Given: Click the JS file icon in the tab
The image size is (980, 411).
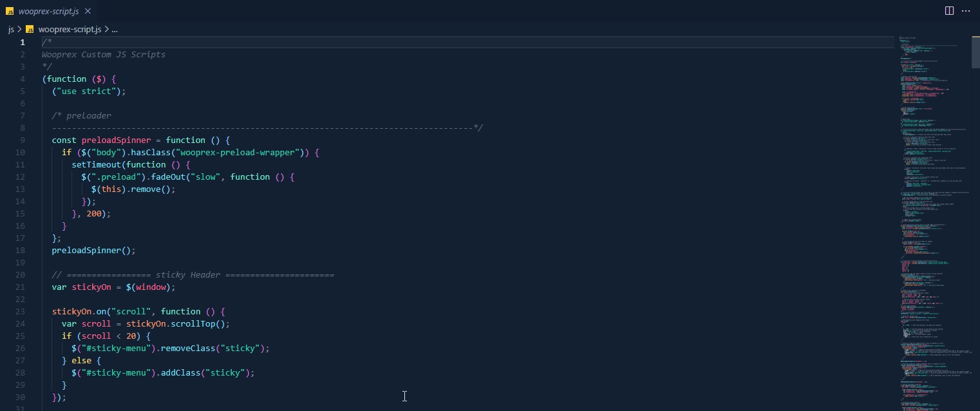Looking at the screenshot, I should [x=10, y=12].
